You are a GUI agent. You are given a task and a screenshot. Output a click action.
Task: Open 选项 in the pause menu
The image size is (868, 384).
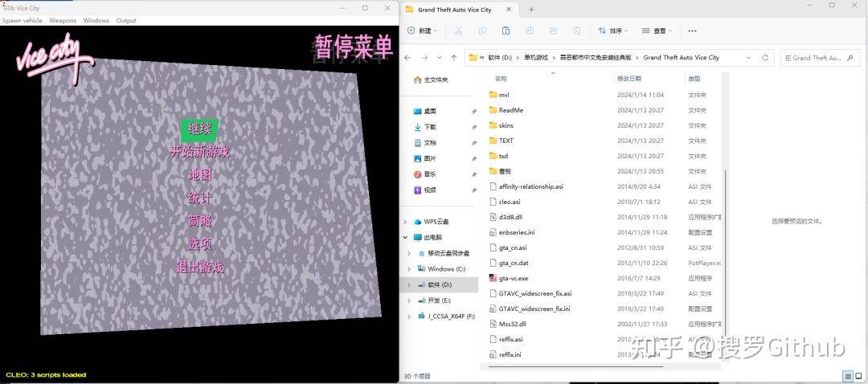click(x=200, y=244)
